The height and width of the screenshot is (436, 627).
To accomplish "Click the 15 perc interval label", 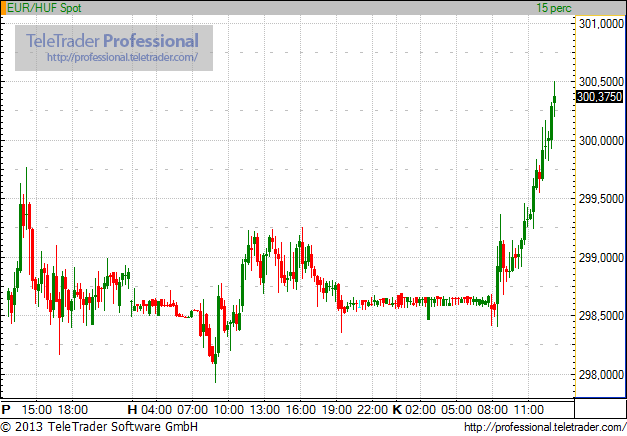I will point(554,8).
